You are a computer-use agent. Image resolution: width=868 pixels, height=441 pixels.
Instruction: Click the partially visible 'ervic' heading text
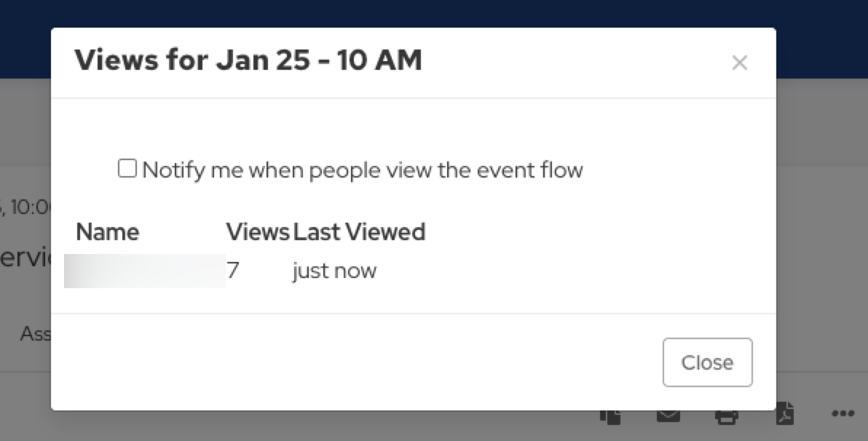[24, 258]
